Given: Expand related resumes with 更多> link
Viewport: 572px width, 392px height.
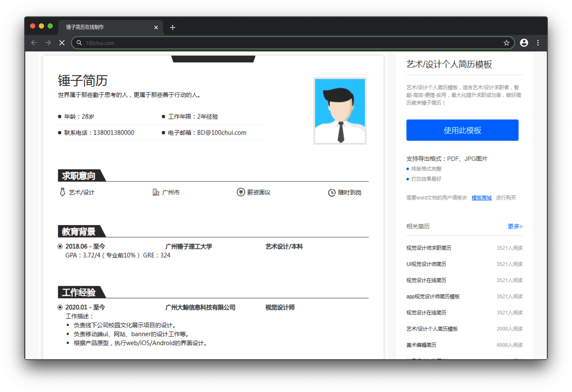Looking at the screenshot, I should 515,226.
